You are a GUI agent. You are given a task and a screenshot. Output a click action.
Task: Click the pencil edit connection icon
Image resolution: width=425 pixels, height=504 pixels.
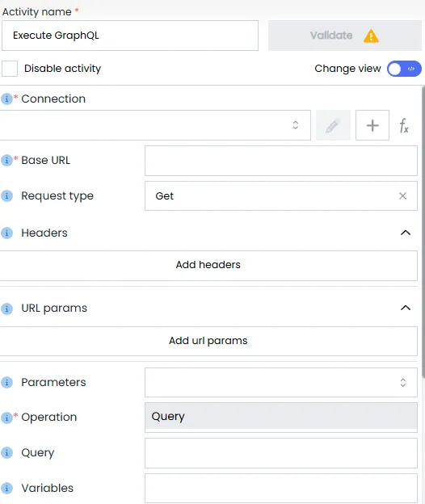pos(333,125)
